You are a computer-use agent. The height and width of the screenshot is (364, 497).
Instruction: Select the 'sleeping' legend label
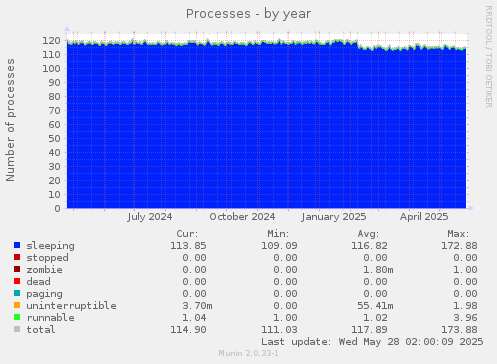[50, 246]
